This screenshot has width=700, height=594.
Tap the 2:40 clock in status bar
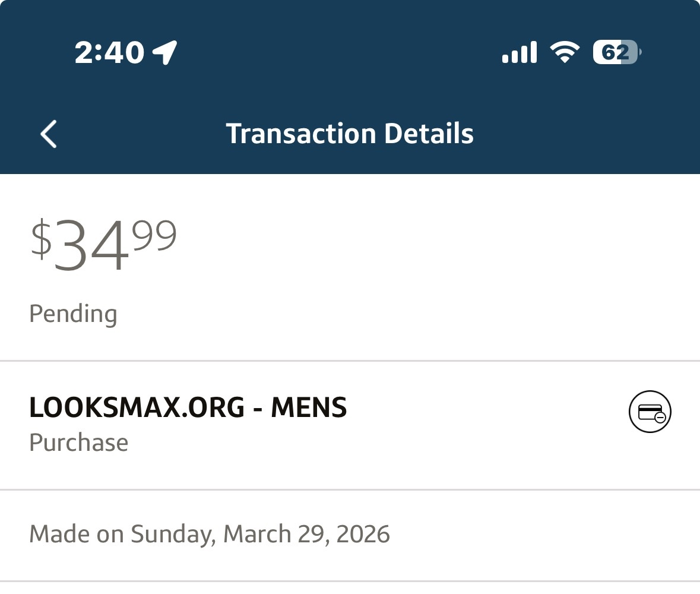109,53
